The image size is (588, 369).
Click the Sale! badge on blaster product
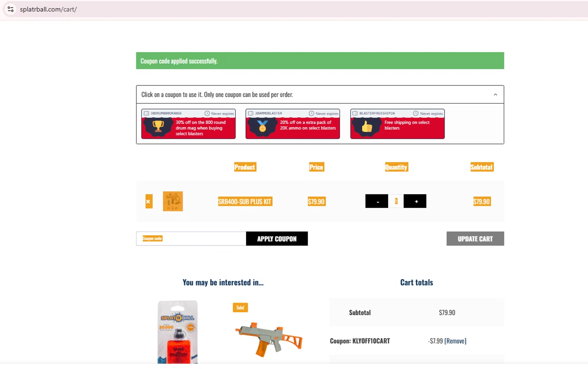pos(240,307)
